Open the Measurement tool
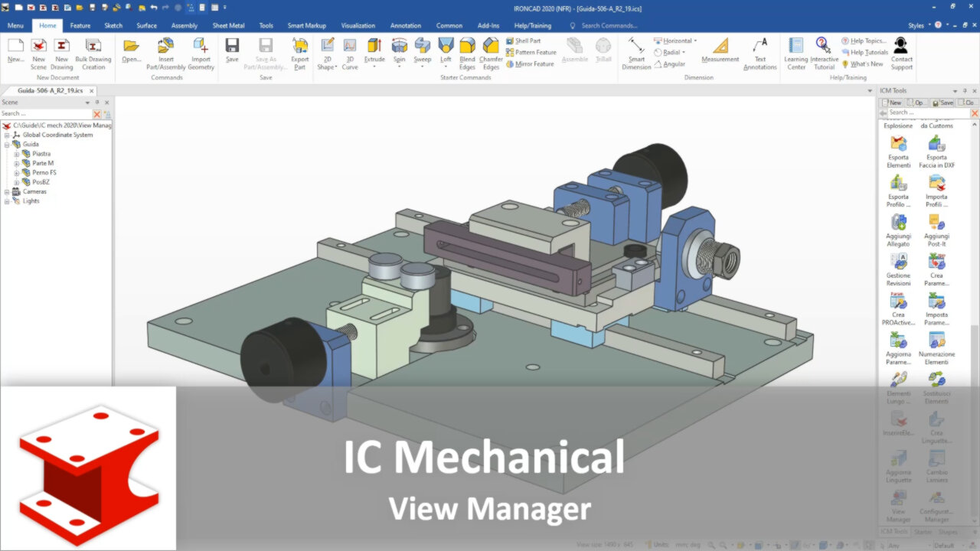This screenshot has width=980, height=551. pos(720,49)
